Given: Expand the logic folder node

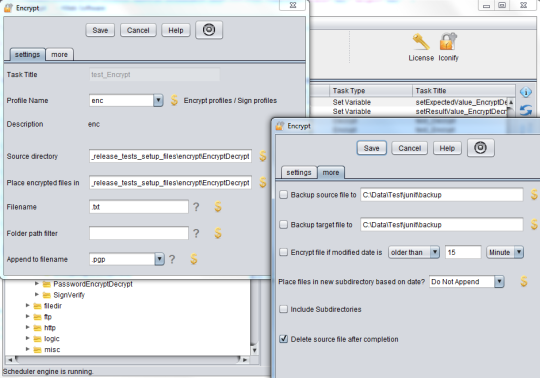Looking at the screenshot, I should coord(28,338).
